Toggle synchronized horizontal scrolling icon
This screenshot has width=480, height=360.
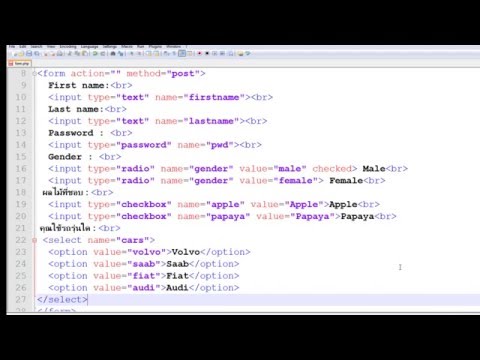click(x=156, y=53)
